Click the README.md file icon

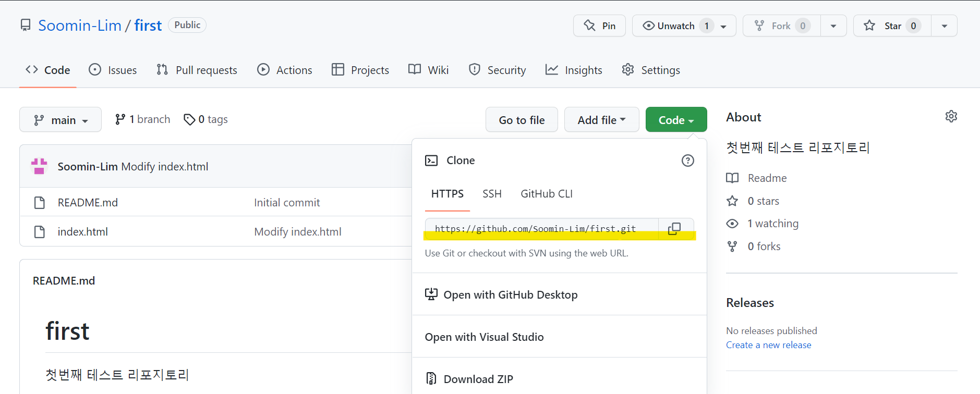[40, 202]
